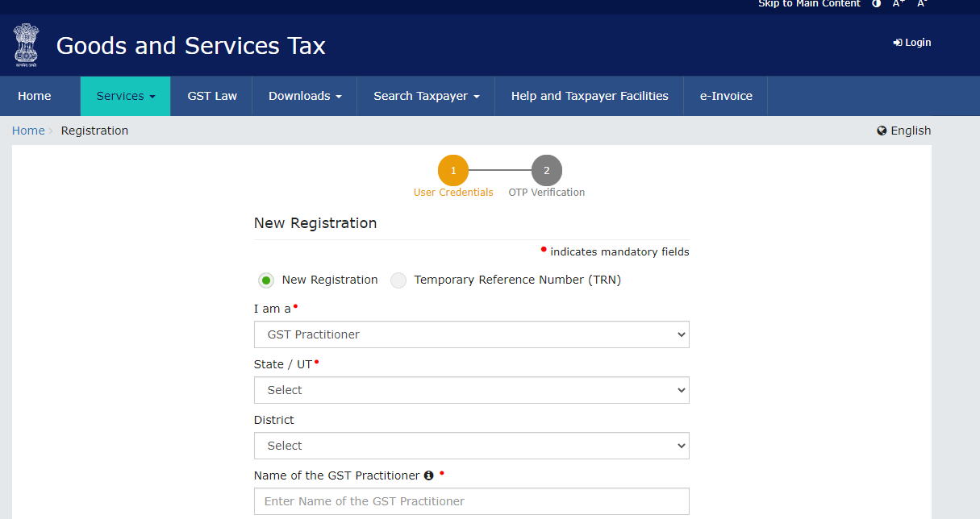The image size is (980, 519).
Task: Select the New Registration radio button
Action: coord(266,280)
